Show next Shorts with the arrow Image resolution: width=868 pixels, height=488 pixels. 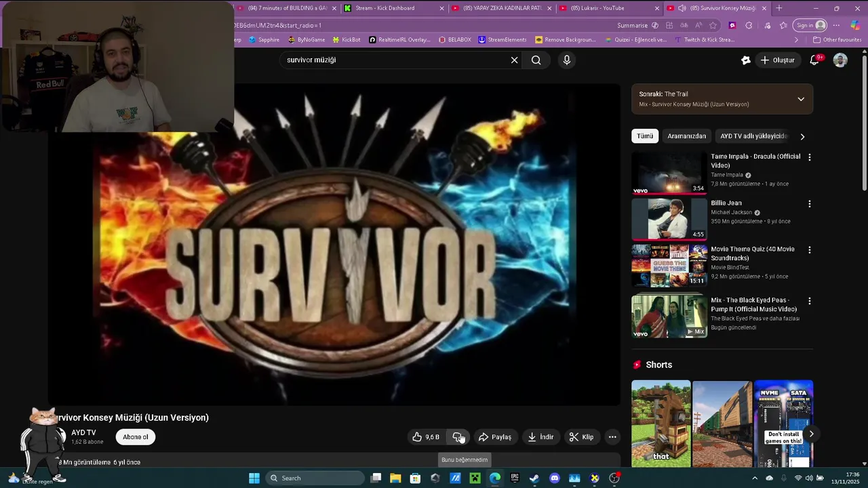pos(811,434)
